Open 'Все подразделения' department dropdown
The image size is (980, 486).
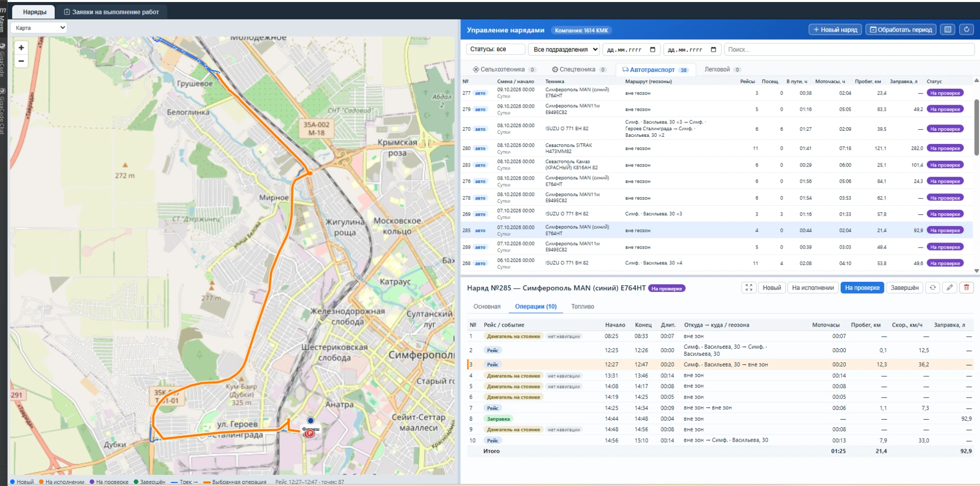[564, 50]
